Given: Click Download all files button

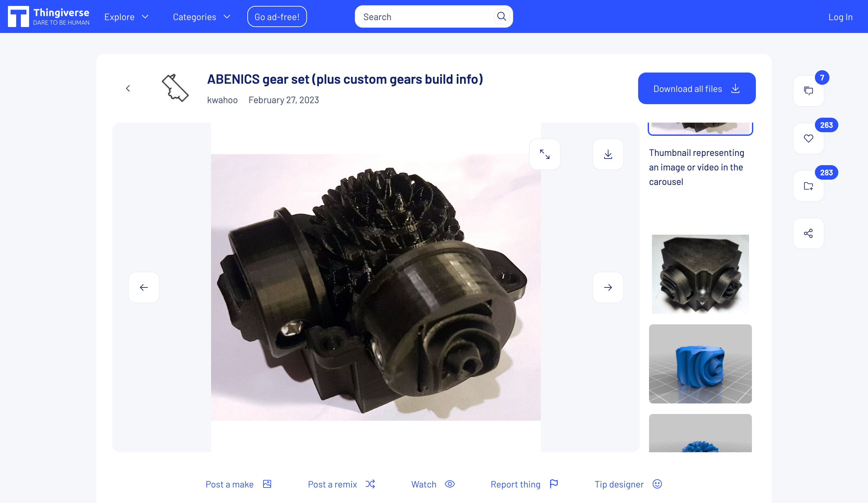Looking at the screenshot, I should point(697,88).
